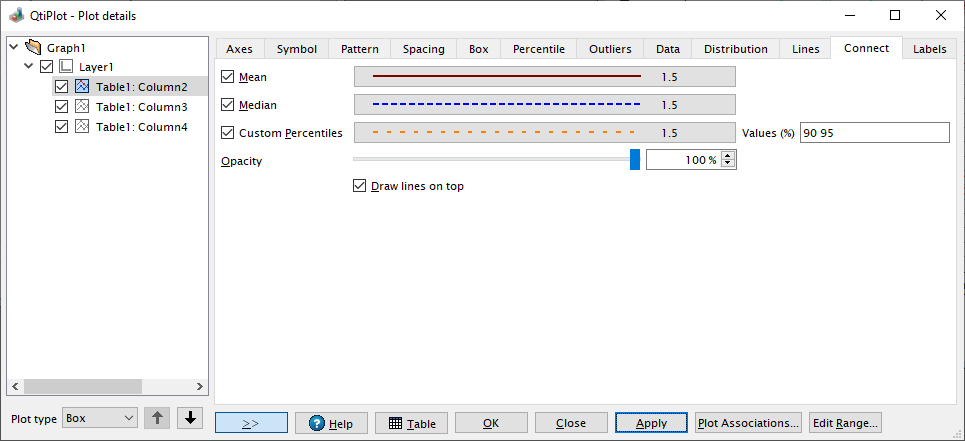Open the Plot type dropdown
Viewport: 965px width, 441px height.
100,418
